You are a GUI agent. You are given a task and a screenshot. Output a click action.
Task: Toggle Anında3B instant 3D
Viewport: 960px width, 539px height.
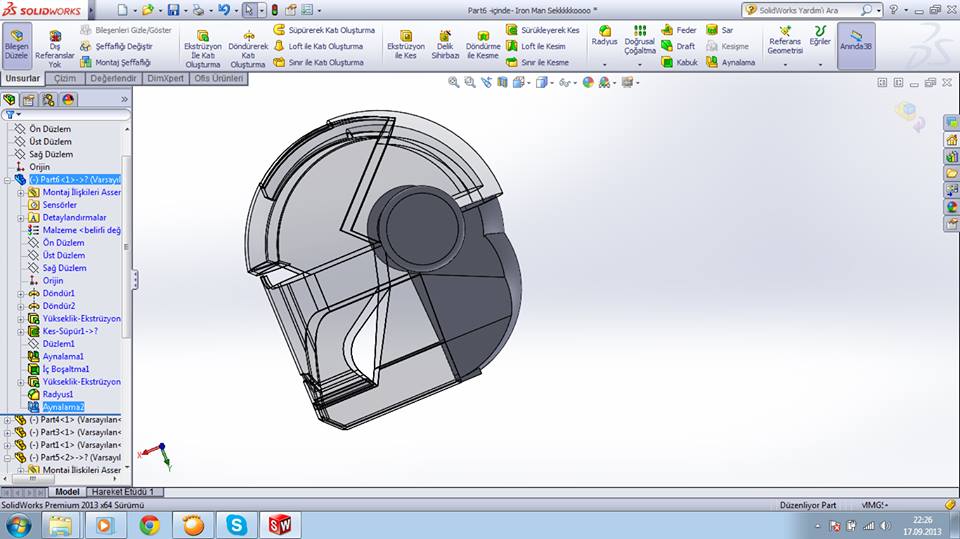855,46
